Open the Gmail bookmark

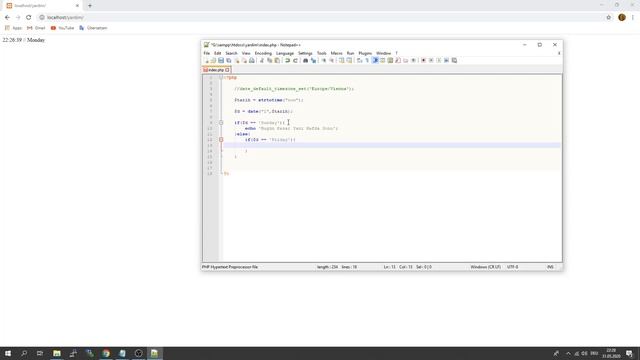click(x=36, y=28)
